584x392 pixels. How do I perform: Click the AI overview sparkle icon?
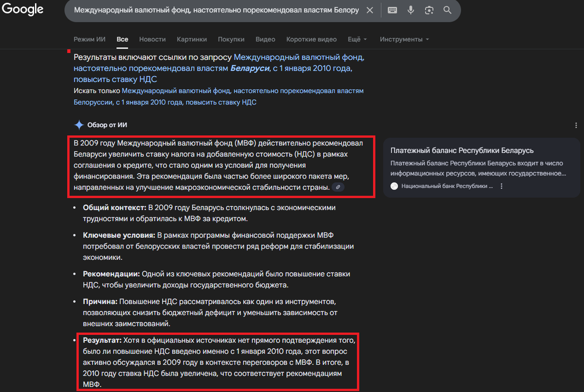click(x=79, y=125)
